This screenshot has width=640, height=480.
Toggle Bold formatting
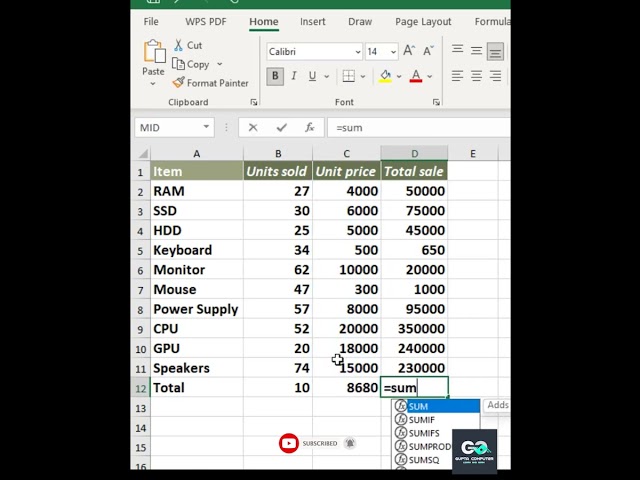[x=275, y=76]
